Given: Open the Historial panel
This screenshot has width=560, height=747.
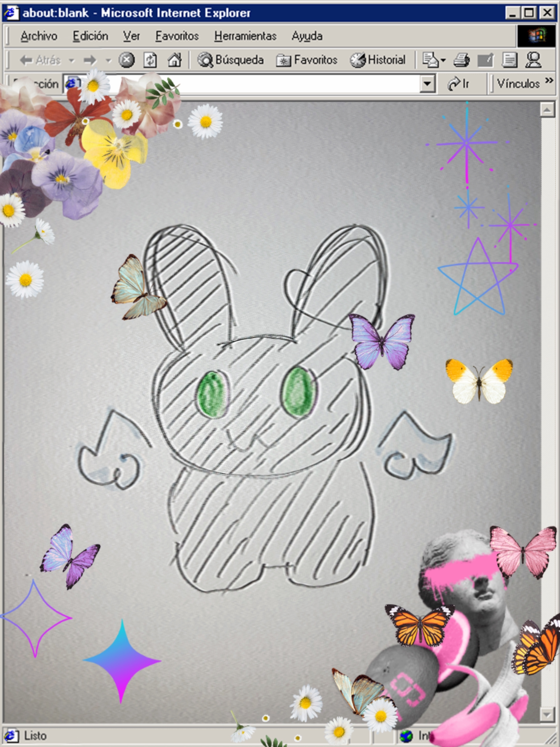Looking at the screenshot, I should point(377,60).
